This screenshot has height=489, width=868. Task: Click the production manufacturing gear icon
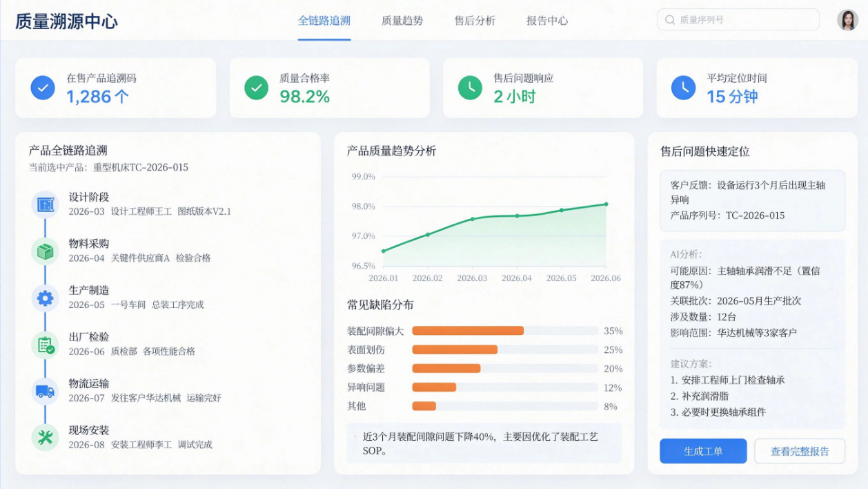(x=45, y=298)
